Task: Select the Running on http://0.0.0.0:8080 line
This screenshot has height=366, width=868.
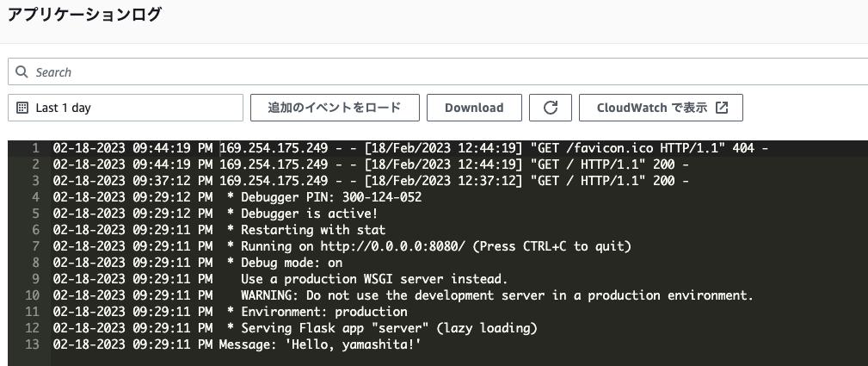Action: pos(342,246)
